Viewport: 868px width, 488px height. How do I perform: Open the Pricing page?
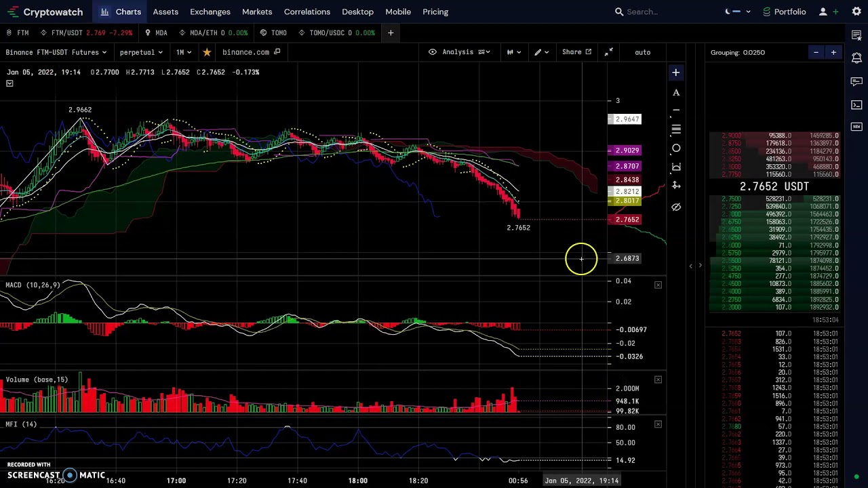click(435, 12)
